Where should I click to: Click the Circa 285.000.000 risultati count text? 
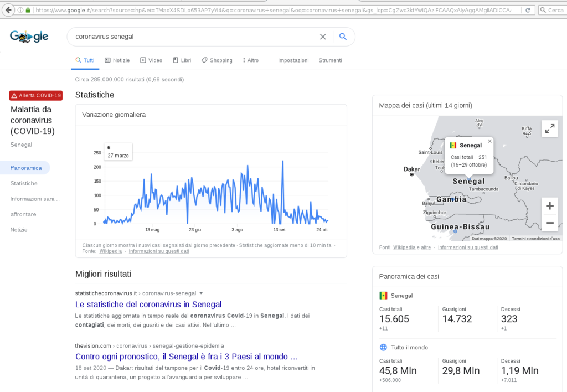click(x=130, y=80)
